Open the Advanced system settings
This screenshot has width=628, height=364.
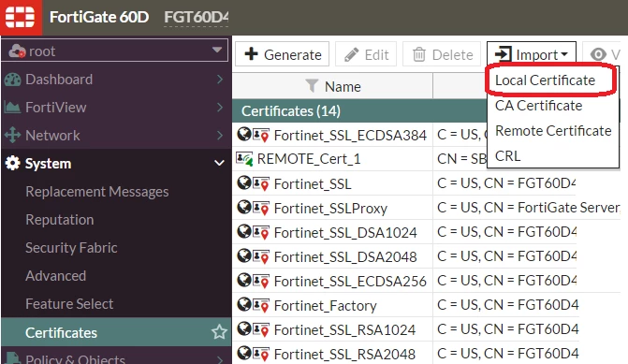(x=55, y=275)
